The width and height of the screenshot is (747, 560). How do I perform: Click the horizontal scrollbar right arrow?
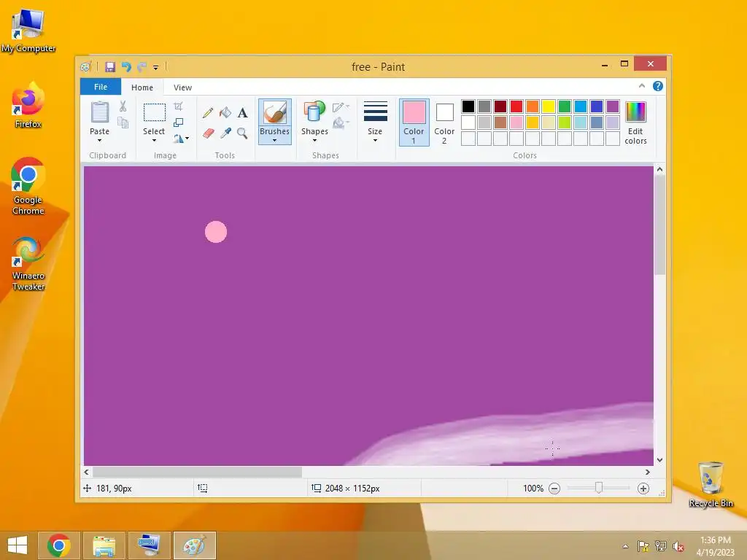point(648,472)
